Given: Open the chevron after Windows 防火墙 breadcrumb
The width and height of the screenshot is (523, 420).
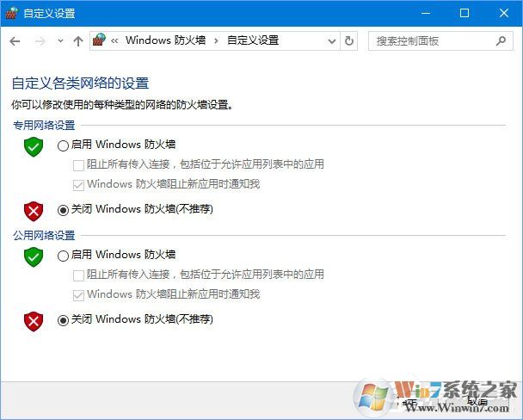Looking at the screenshot, I should (x=217, y=41).
